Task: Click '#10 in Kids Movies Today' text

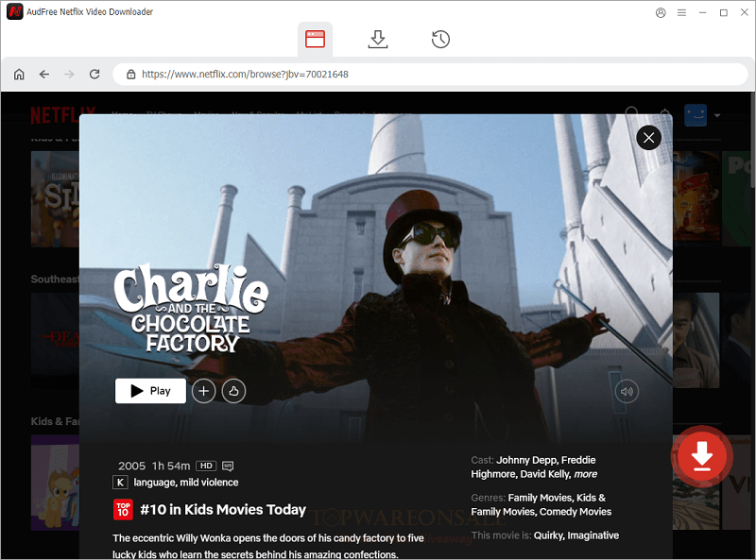Action: point(223,510)
